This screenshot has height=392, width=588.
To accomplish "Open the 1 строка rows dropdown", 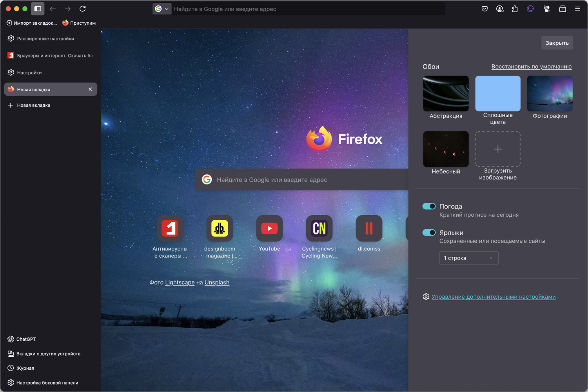I will click(469, 258).
